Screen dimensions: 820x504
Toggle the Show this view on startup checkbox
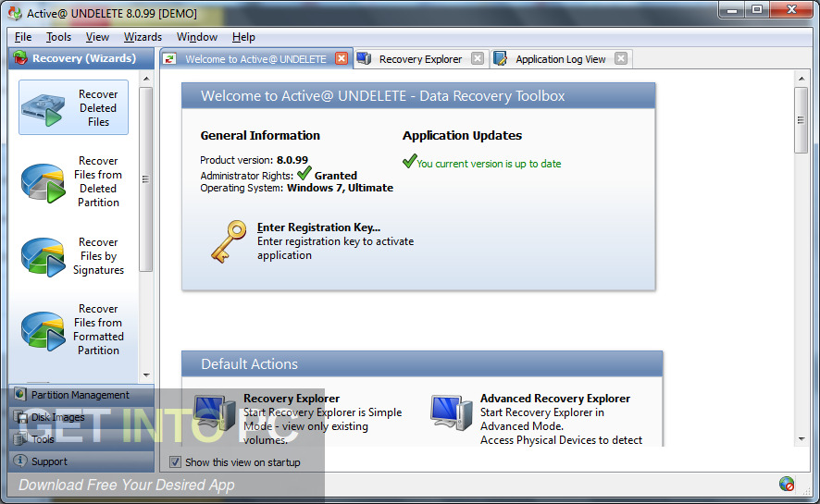point(175,462)
